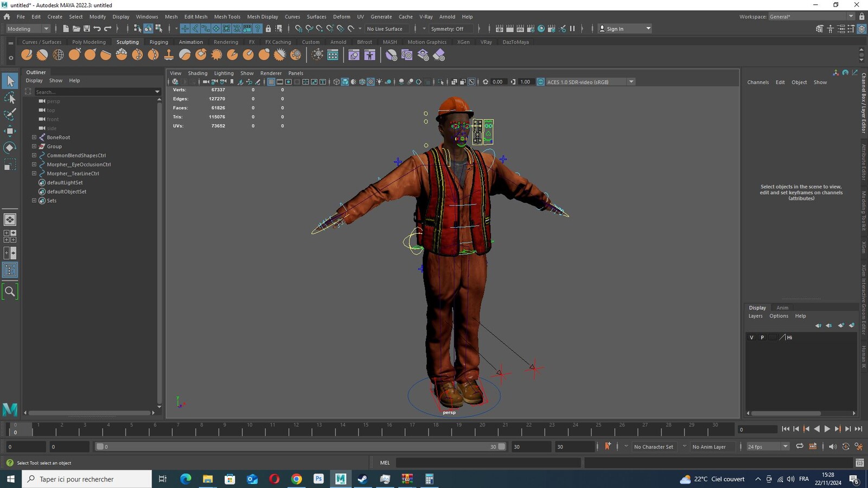The image size is (868, 488).
Task: Toggle the viewport film gate
Action: click(x=280, y=82)
